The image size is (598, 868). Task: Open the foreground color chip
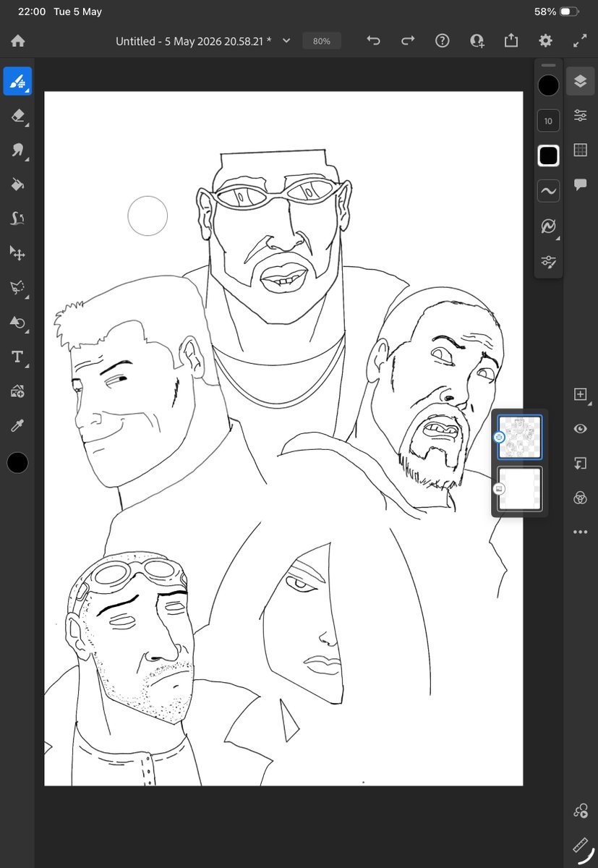[17, 463]
